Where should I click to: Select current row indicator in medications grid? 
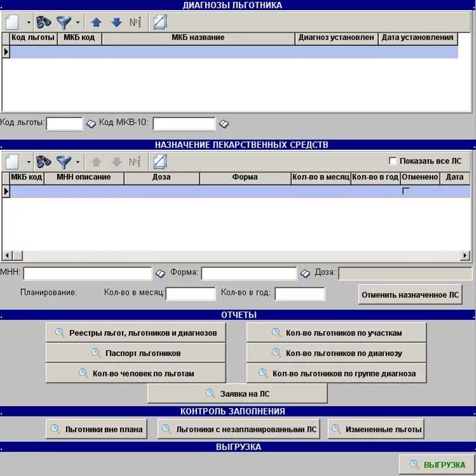6,192
